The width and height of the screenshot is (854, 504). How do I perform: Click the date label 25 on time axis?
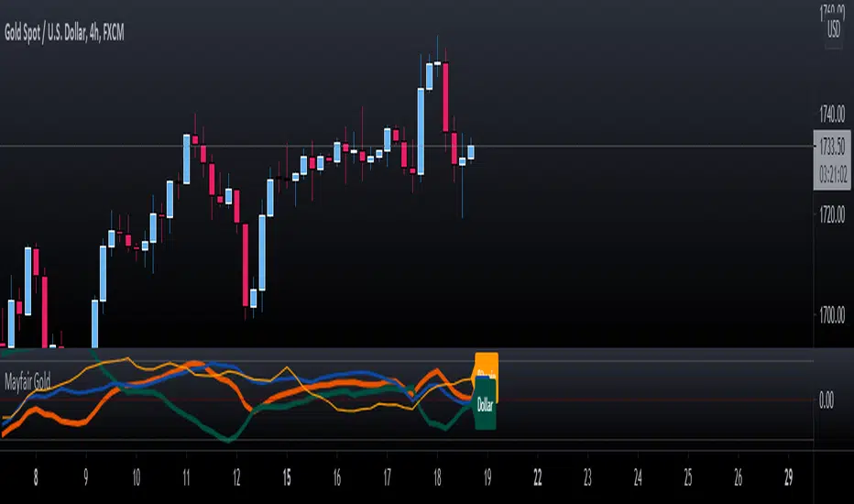[x=688, y=477]
